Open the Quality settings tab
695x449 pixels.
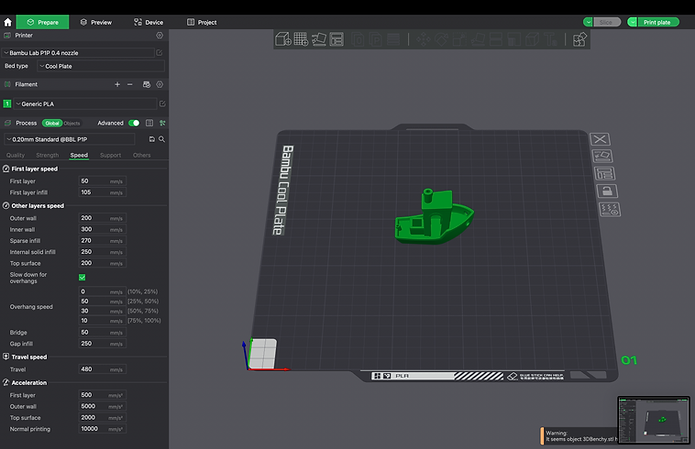(x=16, y=155)
